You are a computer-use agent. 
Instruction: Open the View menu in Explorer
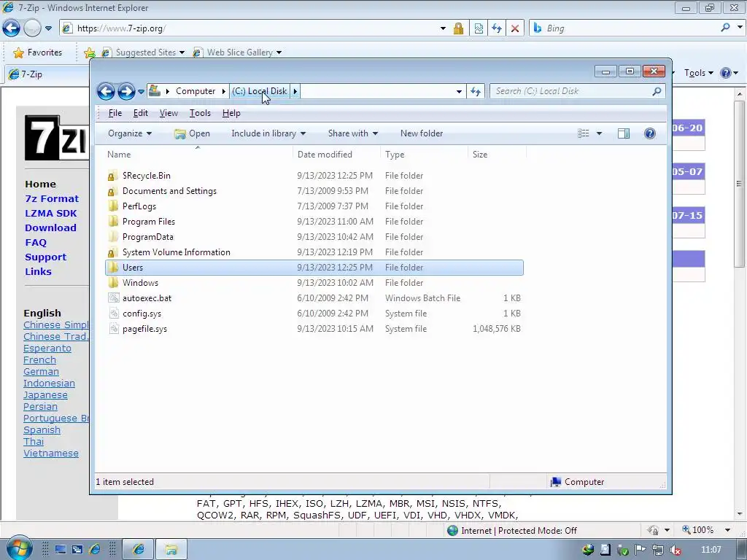point(169,113)
